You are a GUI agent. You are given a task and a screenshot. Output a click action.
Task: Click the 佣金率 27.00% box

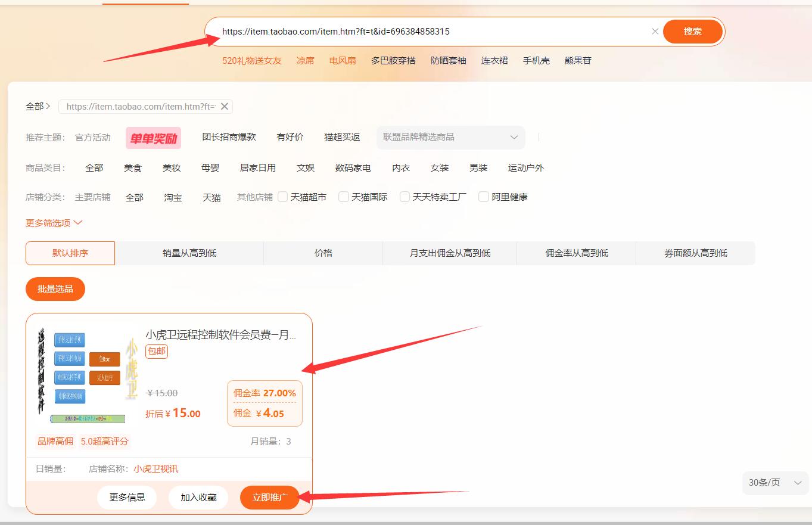(265, 403)
